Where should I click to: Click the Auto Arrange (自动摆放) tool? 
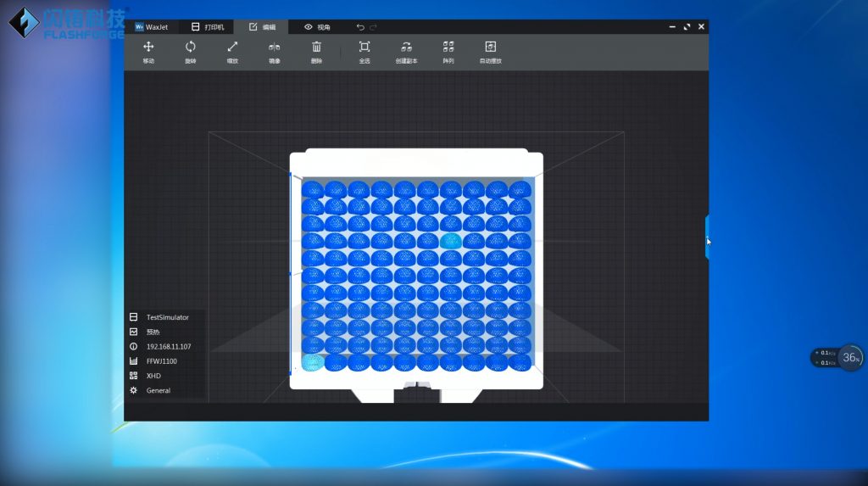(491, 52)
